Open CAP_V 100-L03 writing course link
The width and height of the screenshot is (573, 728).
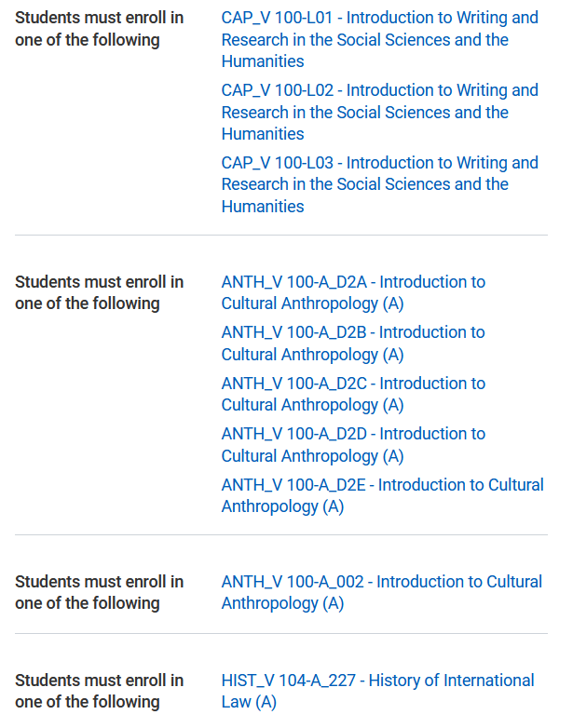tap(380, 184)
